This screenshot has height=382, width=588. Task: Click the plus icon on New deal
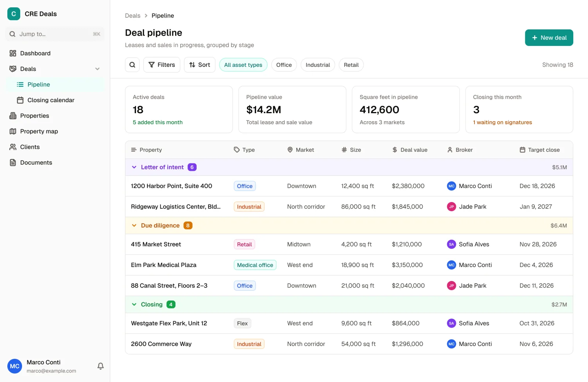(535, 38)
